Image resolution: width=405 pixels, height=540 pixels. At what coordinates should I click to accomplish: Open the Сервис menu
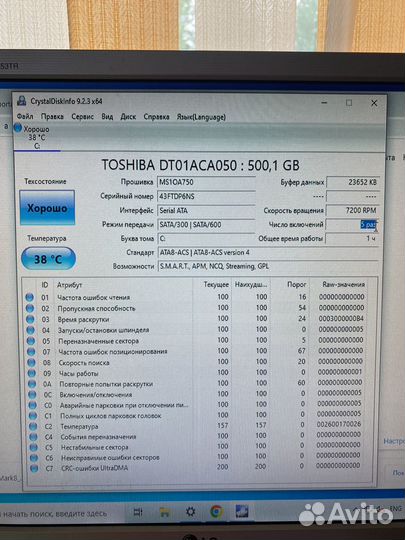pyautogui.click(x=82, y=117)
